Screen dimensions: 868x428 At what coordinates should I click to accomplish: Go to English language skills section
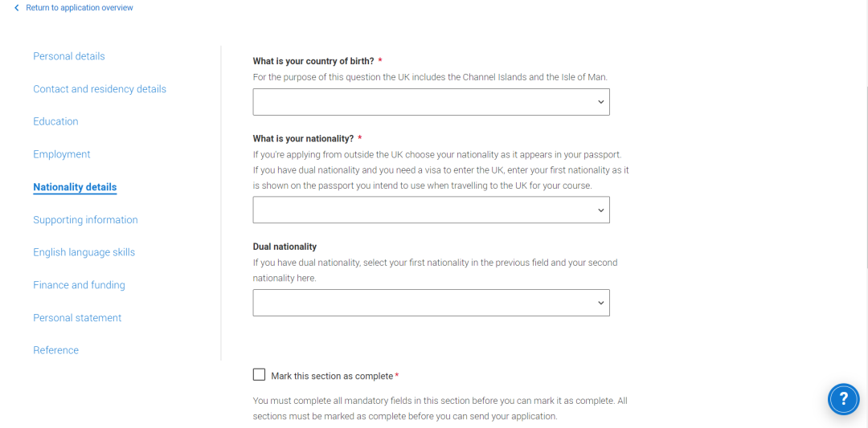84,252
